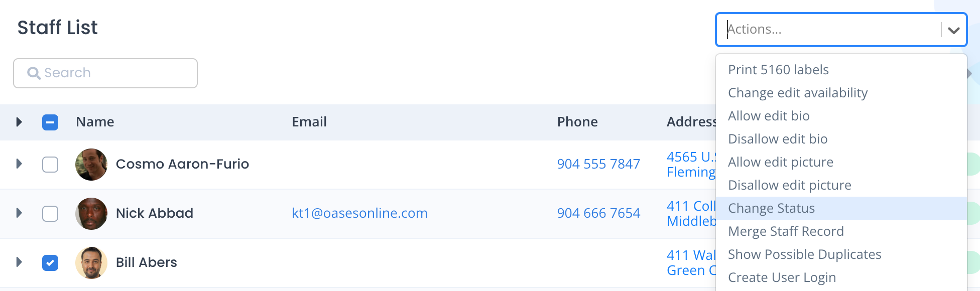Expand all rows using header arrow
980x291 pixels.
tap(19, 122)
